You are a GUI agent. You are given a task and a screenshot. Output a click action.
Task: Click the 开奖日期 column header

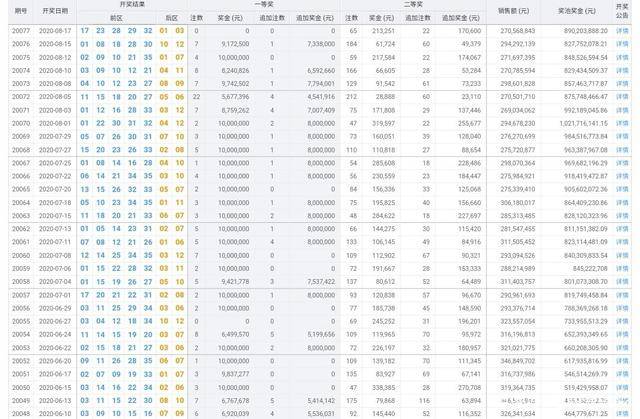(55, 11)
